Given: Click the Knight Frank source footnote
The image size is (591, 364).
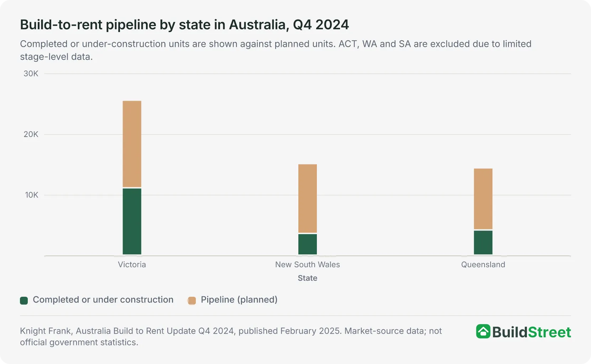Looking at the screenshot, I should (231, 337).
